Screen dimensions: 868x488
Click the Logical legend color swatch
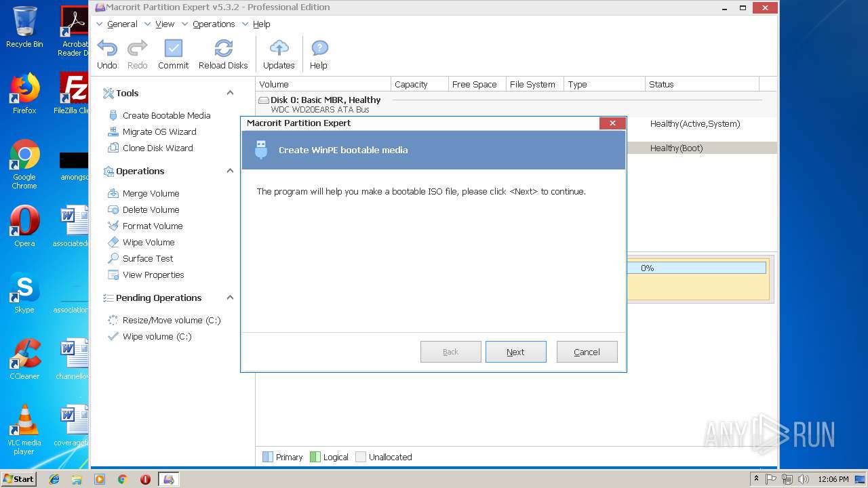315,457
